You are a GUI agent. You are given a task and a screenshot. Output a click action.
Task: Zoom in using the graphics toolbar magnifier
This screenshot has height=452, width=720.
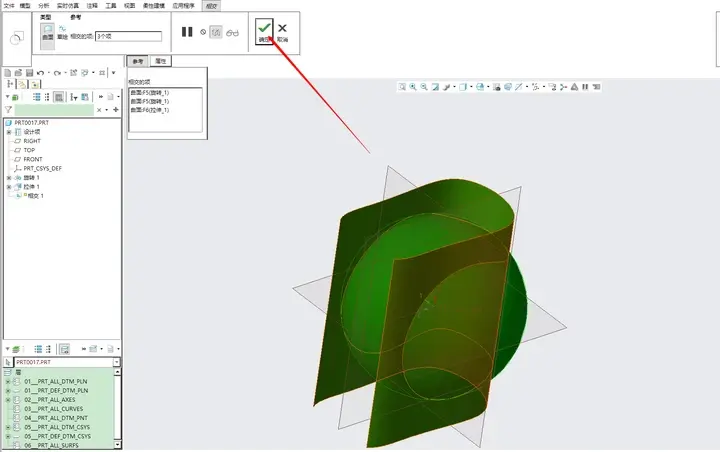click(x=413, y=87)
